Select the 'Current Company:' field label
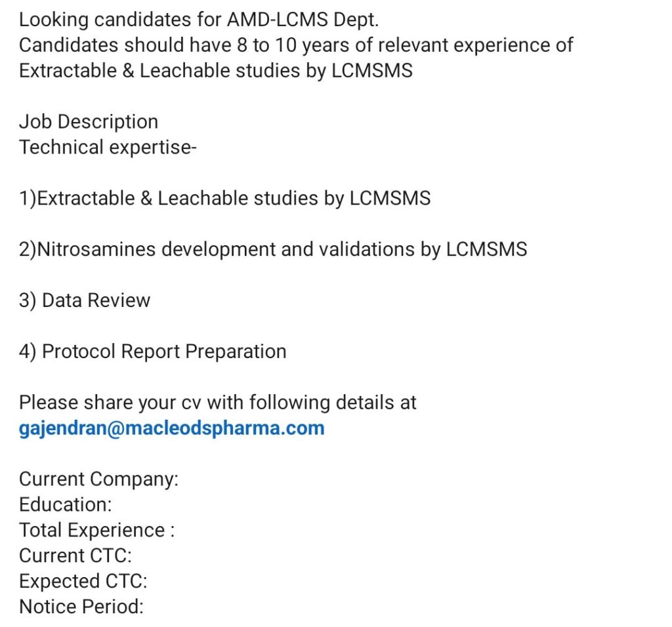The height and width of the screenshot is (627, 672). (x=98, y=479)
